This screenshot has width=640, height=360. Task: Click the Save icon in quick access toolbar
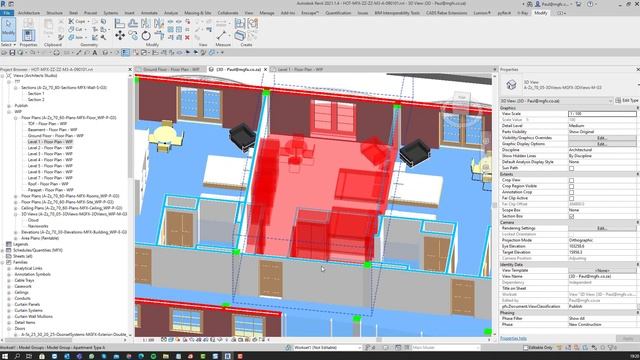(12, 53)
